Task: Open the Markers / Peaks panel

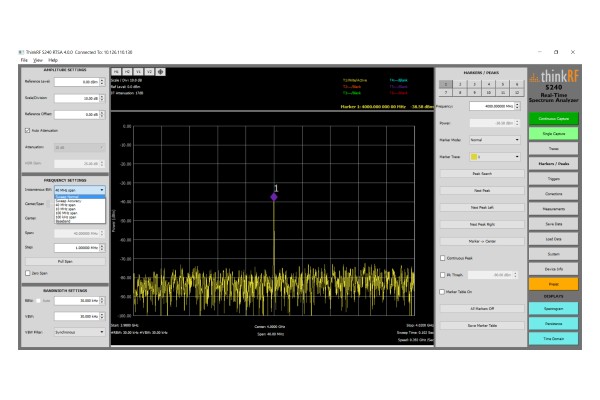Action: (x=553, y=163)
